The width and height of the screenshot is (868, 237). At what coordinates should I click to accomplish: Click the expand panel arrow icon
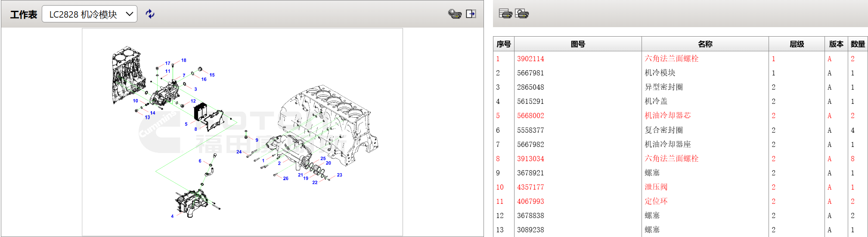pyautogui.click(x=471, y=14)
